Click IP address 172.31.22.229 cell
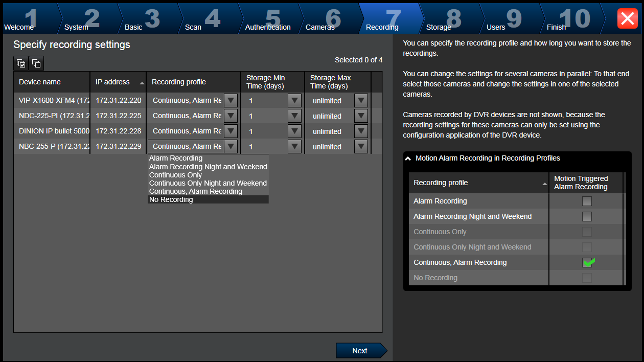The width and height of the screenshot is (644, 362). [118, 146]
